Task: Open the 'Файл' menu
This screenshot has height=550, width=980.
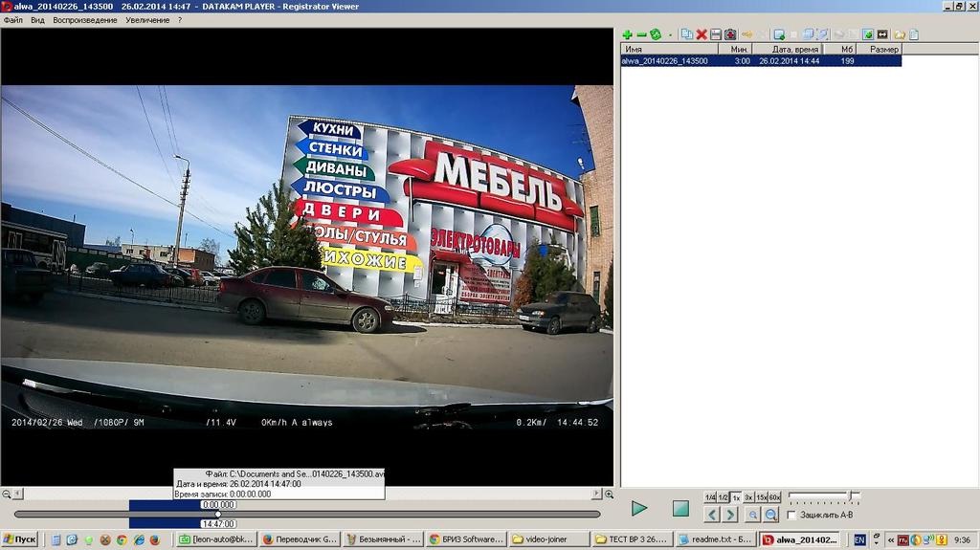Action: click(13, 20)
